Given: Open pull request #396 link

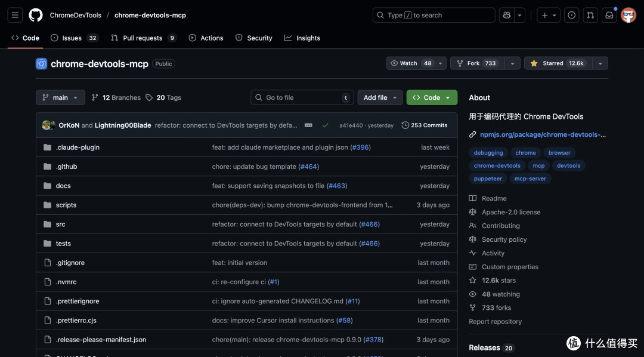Looking at the screenshot, I should click(361, 147).
